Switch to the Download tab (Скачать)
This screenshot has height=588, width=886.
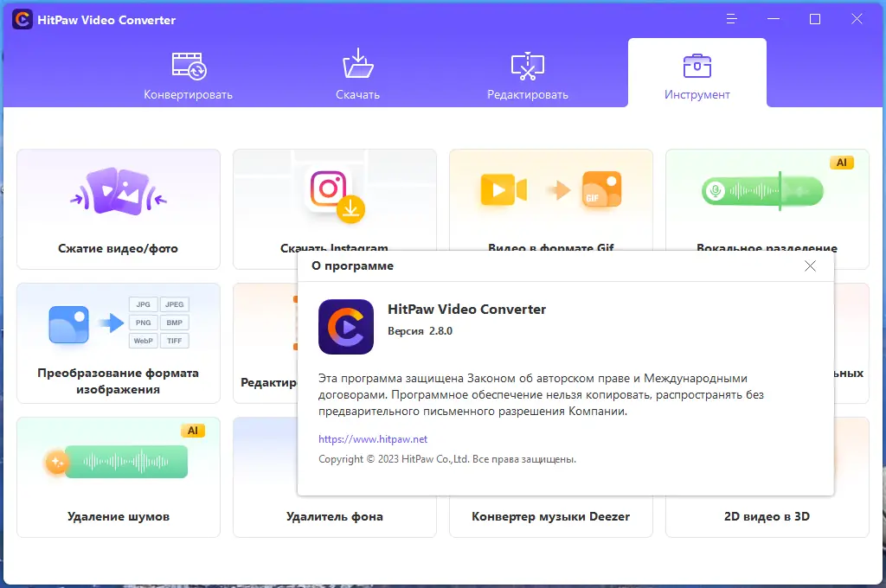(x=357, y=74)
